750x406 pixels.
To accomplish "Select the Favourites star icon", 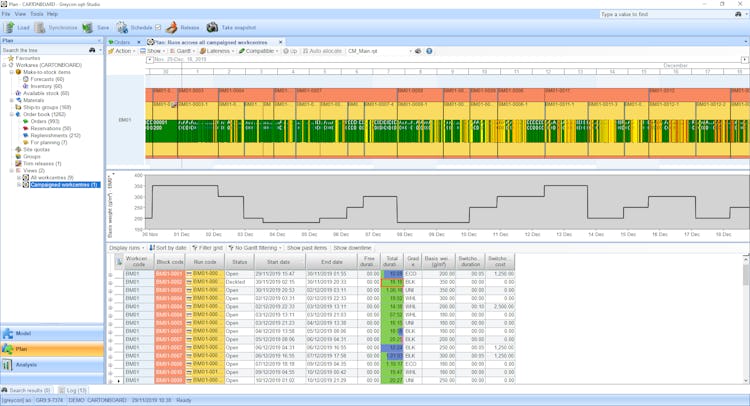I will 11,58.
